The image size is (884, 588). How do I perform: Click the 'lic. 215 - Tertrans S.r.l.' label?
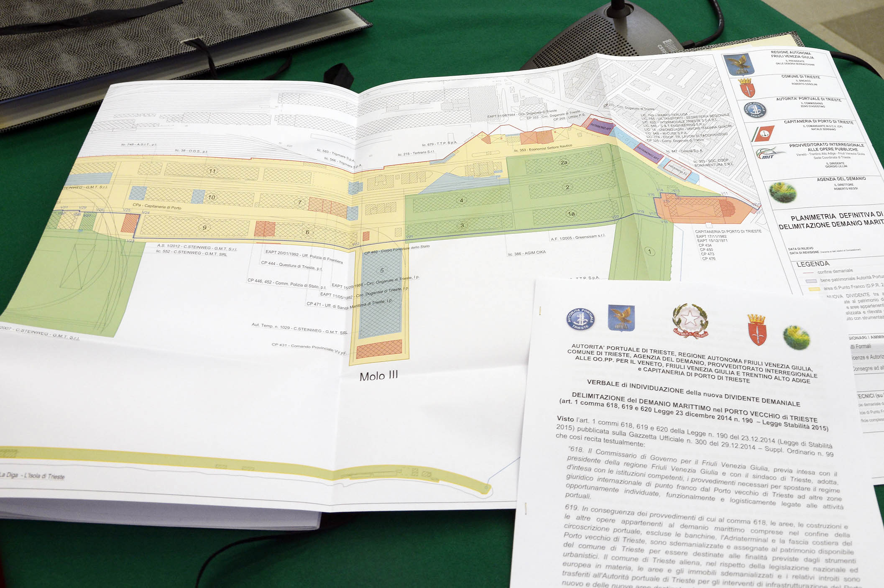[416, 153]
